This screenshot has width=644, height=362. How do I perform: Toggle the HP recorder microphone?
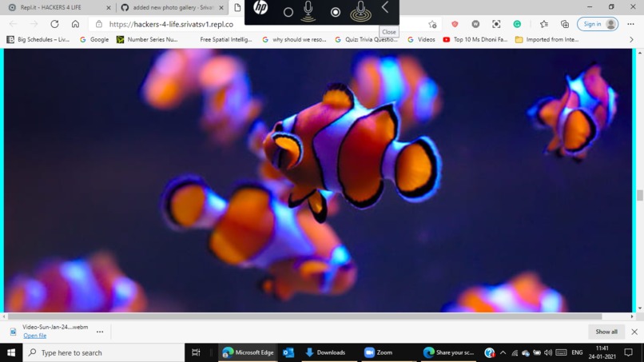point(308,11)
